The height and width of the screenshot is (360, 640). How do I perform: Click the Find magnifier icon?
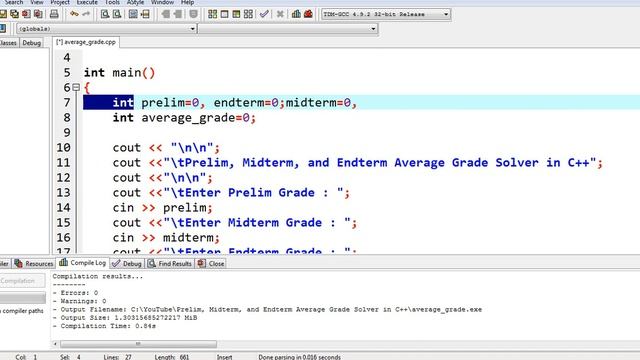[105, 14]
